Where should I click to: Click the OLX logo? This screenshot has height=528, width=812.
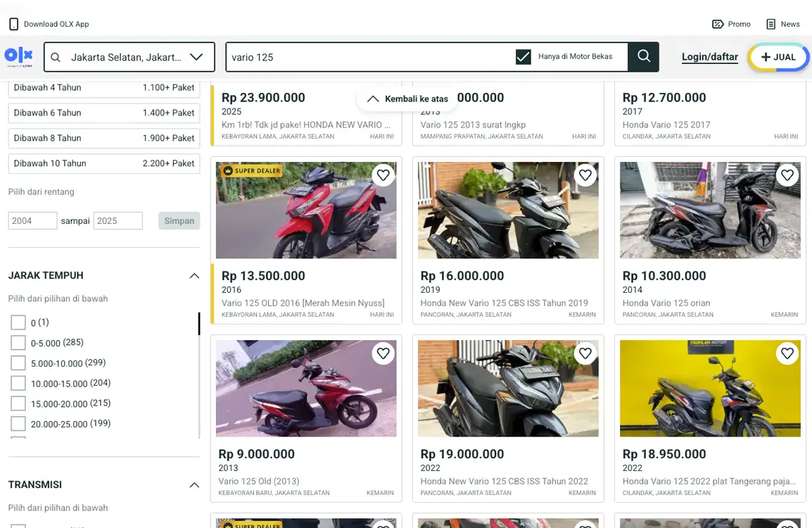pos(18,56)
